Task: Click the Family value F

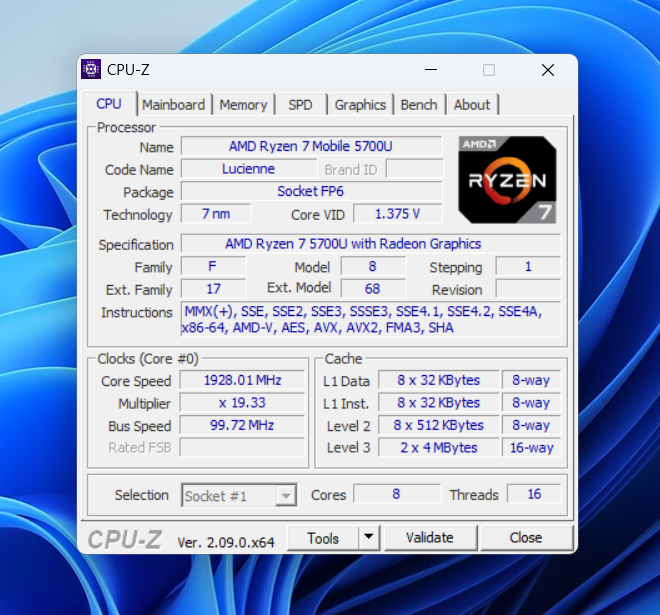Action: pyautogui.click(x=213, y=266)
